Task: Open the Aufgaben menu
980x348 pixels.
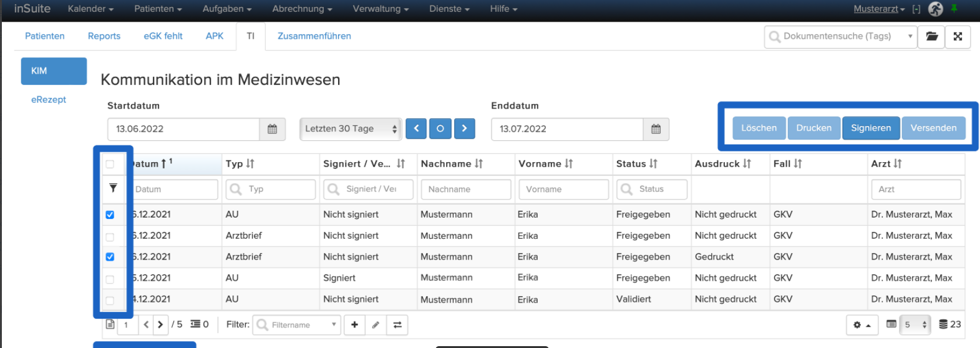Action: point(227,9)
